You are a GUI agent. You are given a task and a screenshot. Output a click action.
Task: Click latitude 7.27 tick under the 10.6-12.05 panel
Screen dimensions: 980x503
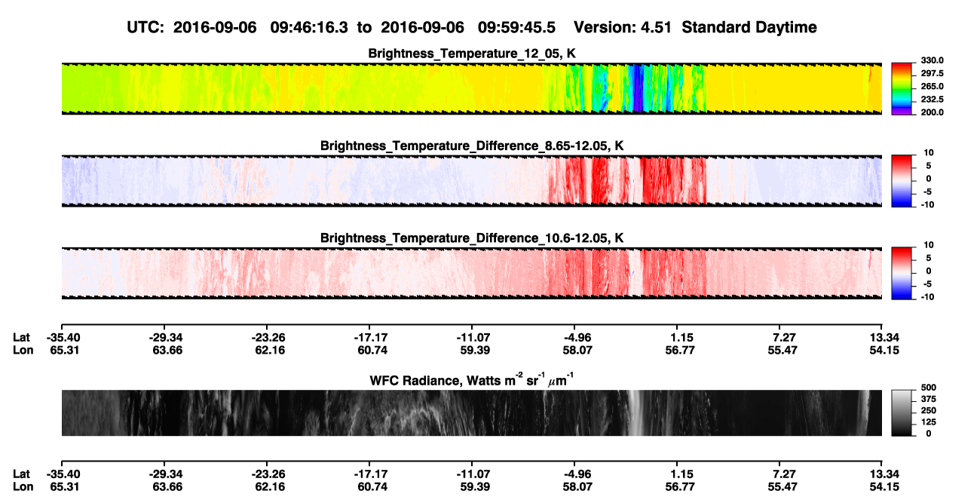point(782,337)
